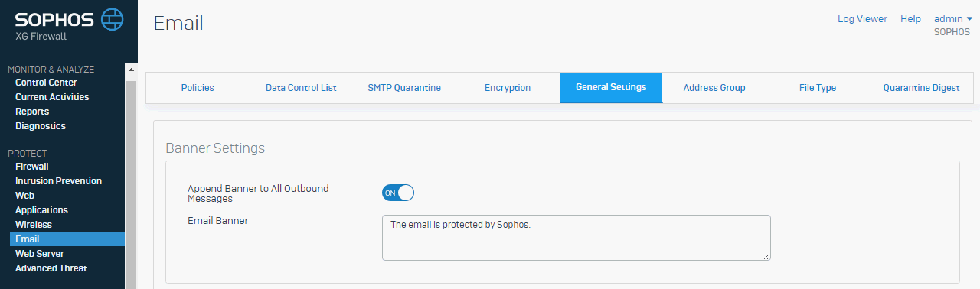This screenshot has width=980, height=289.
Task: Open Intrusion Prevention from sidebar
Action: pyautogui.click(x=58, y=181)
